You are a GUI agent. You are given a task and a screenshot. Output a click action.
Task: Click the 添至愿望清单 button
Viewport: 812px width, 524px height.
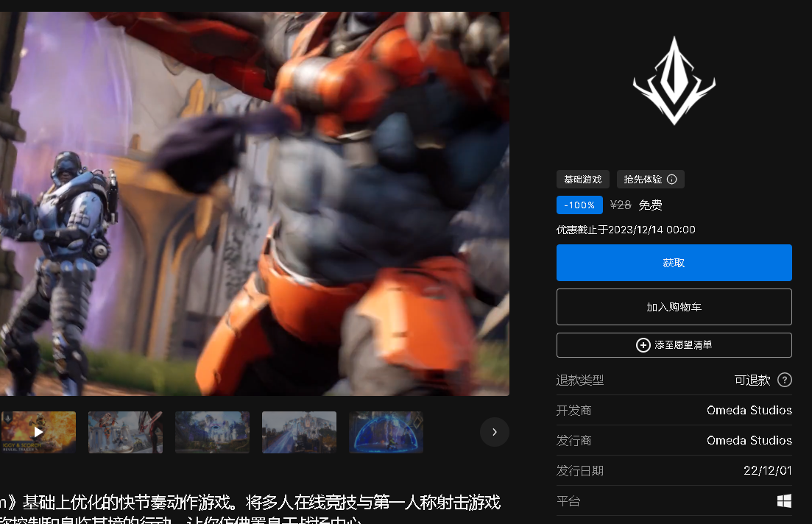674,344
